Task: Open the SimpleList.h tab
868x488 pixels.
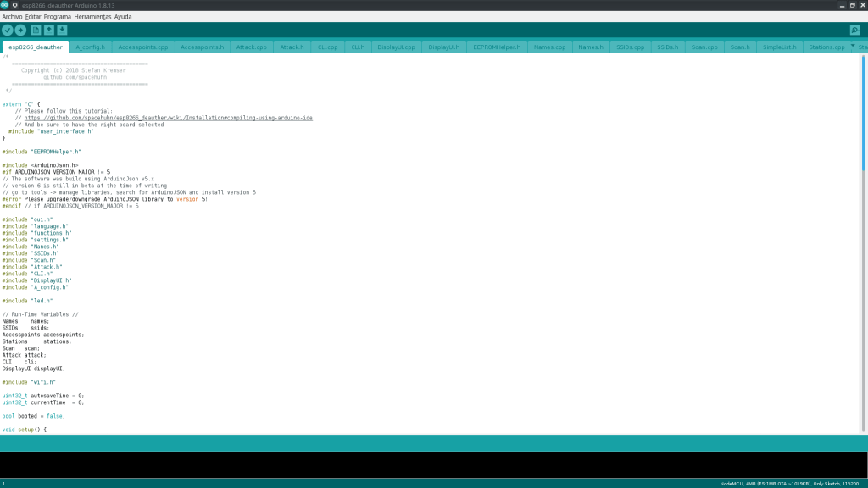Action: click(779, 47)
